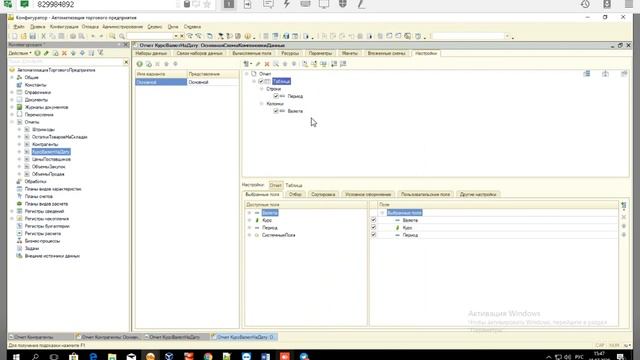
Task: Click red Delete icon in configuration panel
Action: coord(64,53)
